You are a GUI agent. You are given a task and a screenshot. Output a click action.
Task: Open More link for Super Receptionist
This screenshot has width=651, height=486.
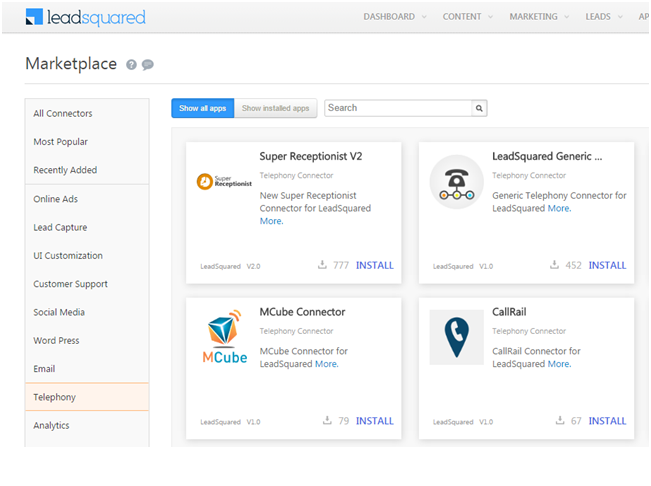[x=272, y=221]
